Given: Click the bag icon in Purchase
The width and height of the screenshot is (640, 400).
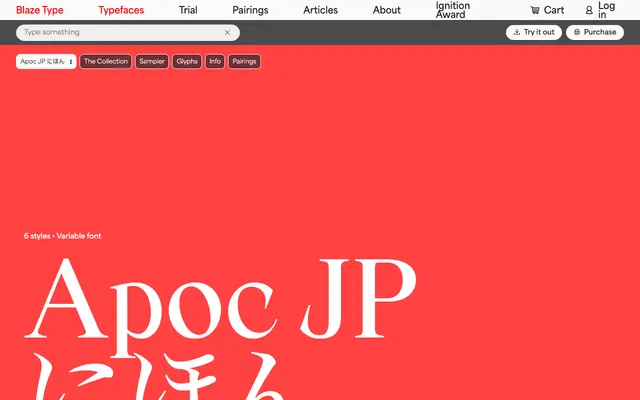Looking at the screenshot, I should (577, 32).
